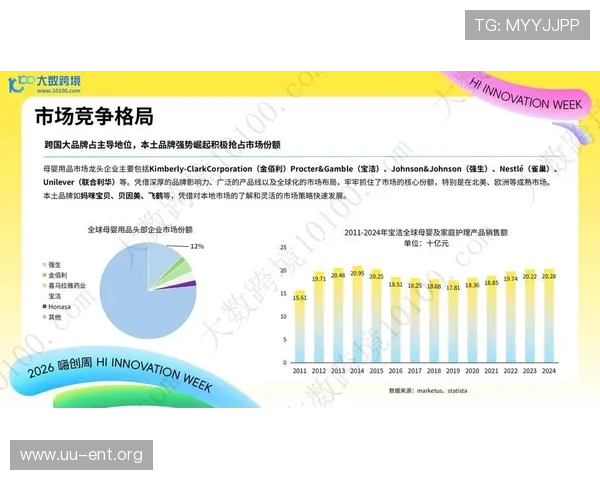Select the Unilever（联合利华）text in the paragraph
The height and width of the screenshot is (480, 600).
tap(80, 182)
